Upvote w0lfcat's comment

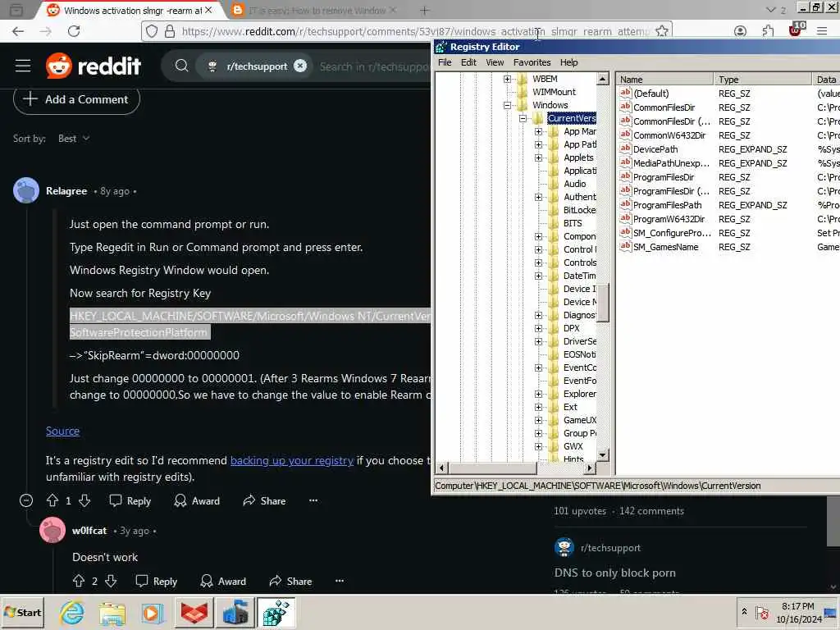[x=79, y=581]
